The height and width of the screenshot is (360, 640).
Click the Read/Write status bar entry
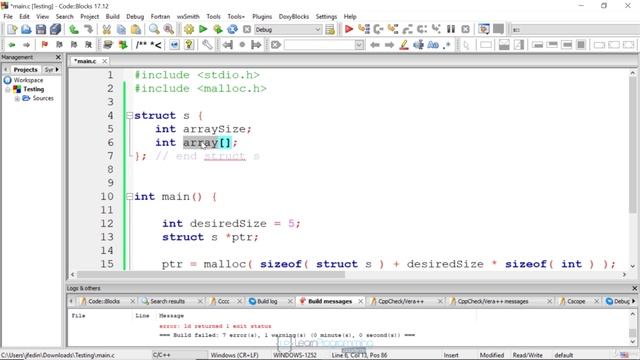tap(527, 355)
